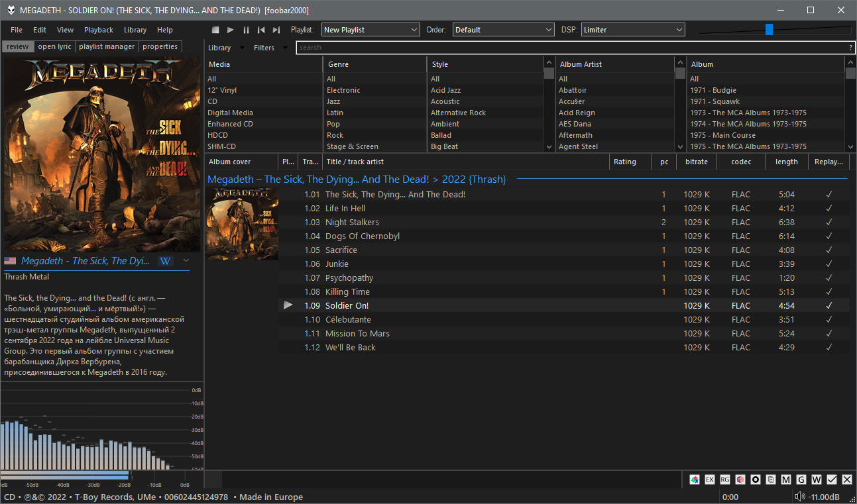Open the Order dropdown set to Default
This screenshot has height=504, width=857.
(503, 30)
